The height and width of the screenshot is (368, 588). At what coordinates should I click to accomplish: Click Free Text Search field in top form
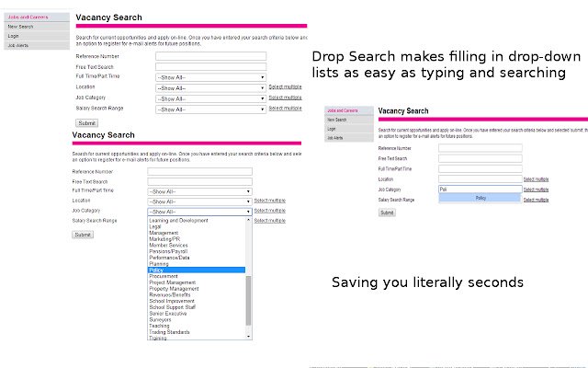point(210,67)
